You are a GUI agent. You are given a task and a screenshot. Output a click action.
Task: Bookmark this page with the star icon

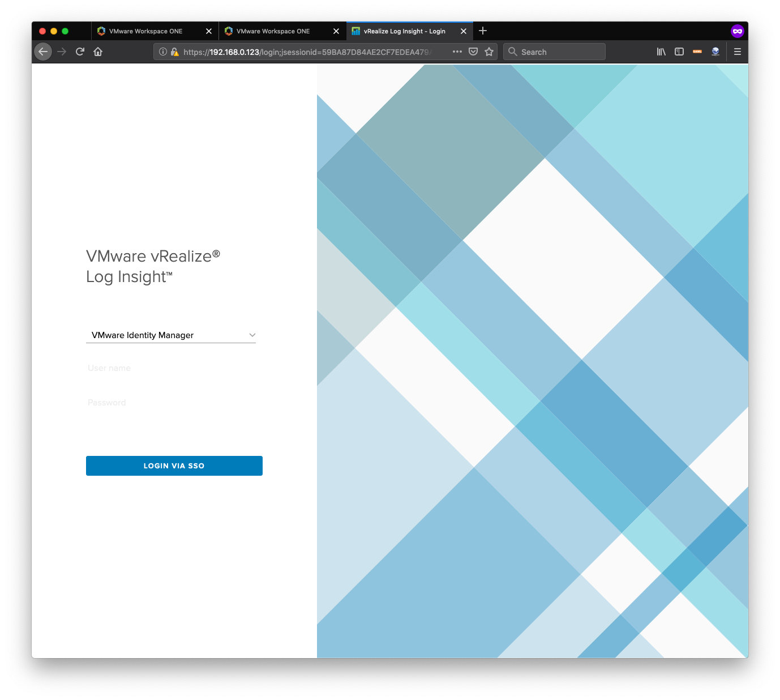[x=489, y=52]
